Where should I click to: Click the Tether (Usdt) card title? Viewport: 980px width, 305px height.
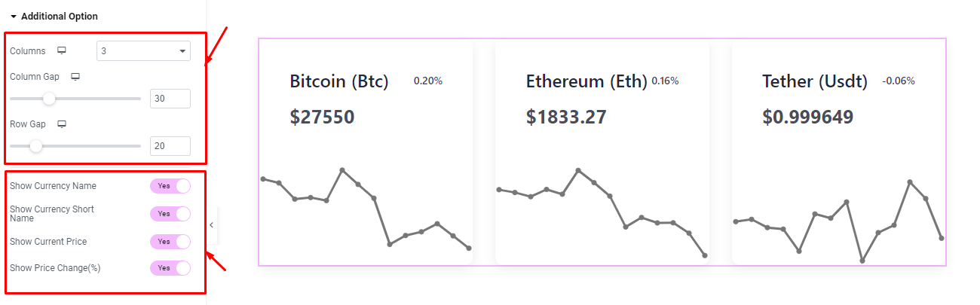click(x=815, y=81)
